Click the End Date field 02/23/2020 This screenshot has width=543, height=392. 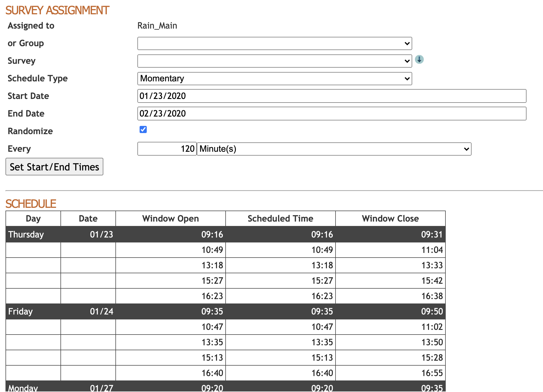(331, 114)
